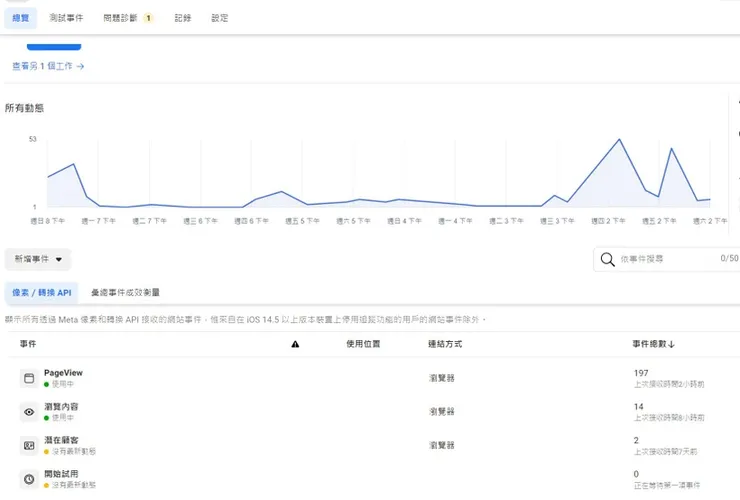
Task: Click the 連結方式 column header
Action: (445, 344)
